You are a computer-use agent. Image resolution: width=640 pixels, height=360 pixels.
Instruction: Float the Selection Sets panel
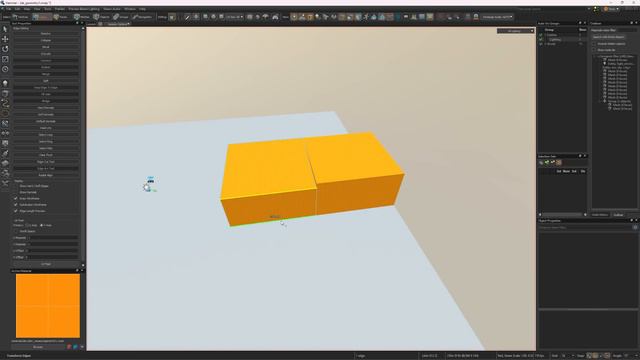[x=580, y=156]
